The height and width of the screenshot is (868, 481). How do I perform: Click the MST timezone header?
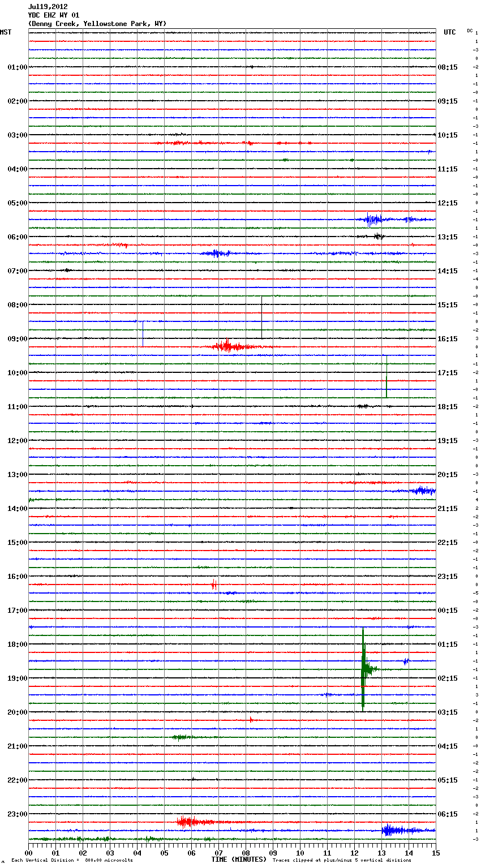coord(6,32)
